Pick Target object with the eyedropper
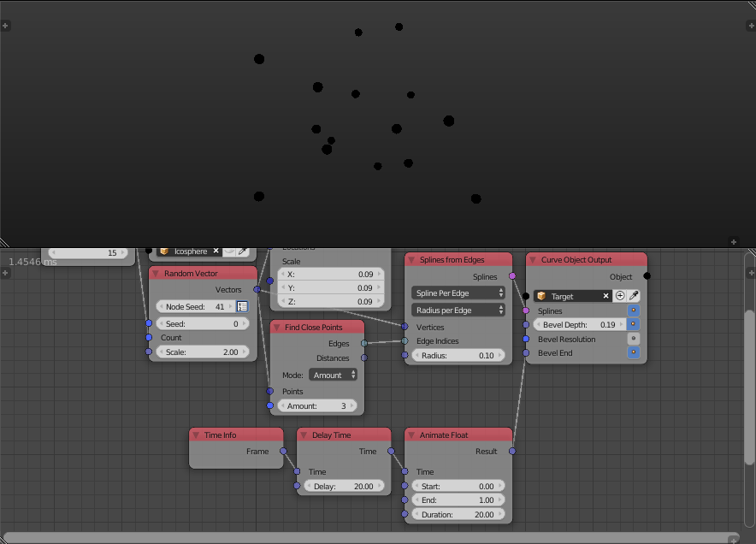This screenshot has width=756, height=544. click(634, 296)
